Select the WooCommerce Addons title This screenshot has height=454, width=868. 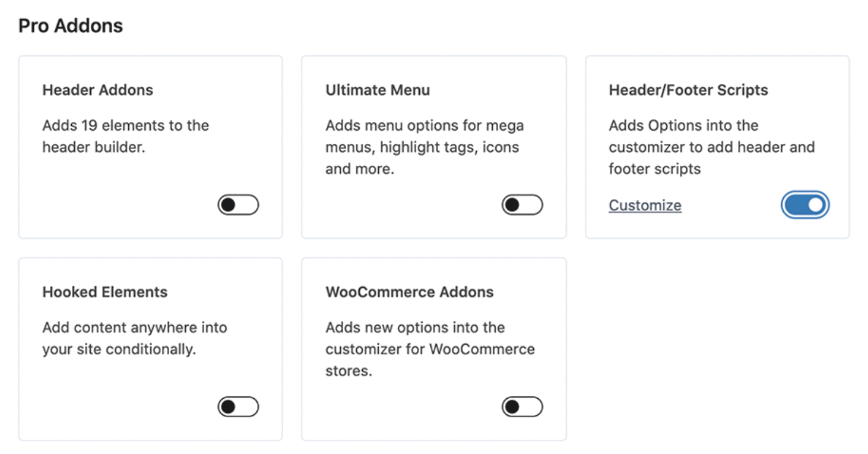(409, 292)
